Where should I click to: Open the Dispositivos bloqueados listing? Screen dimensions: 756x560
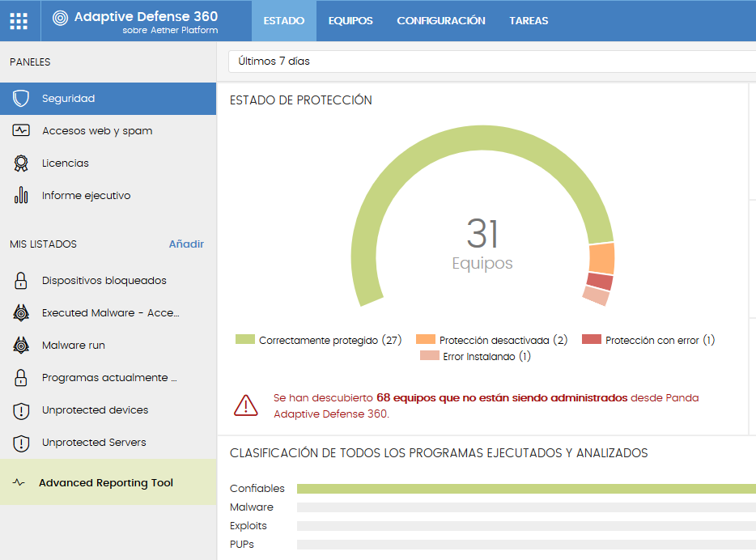[108, 281]
